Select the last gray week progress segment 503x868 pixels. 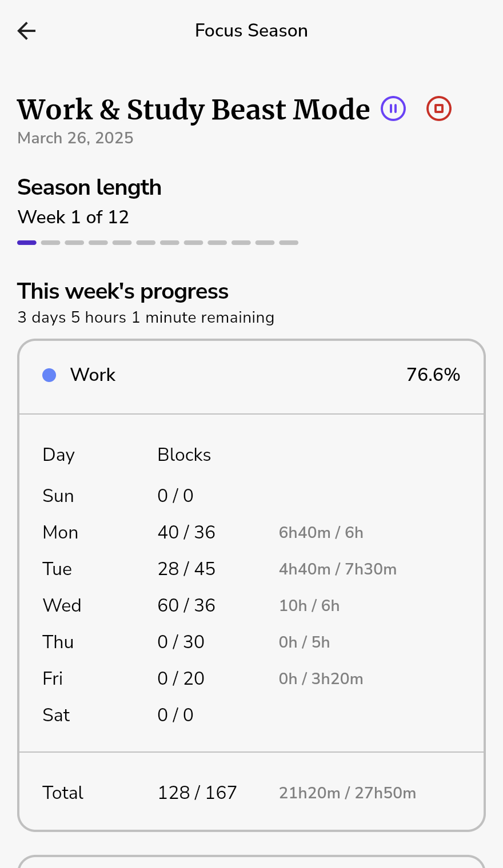coord(289,243)
